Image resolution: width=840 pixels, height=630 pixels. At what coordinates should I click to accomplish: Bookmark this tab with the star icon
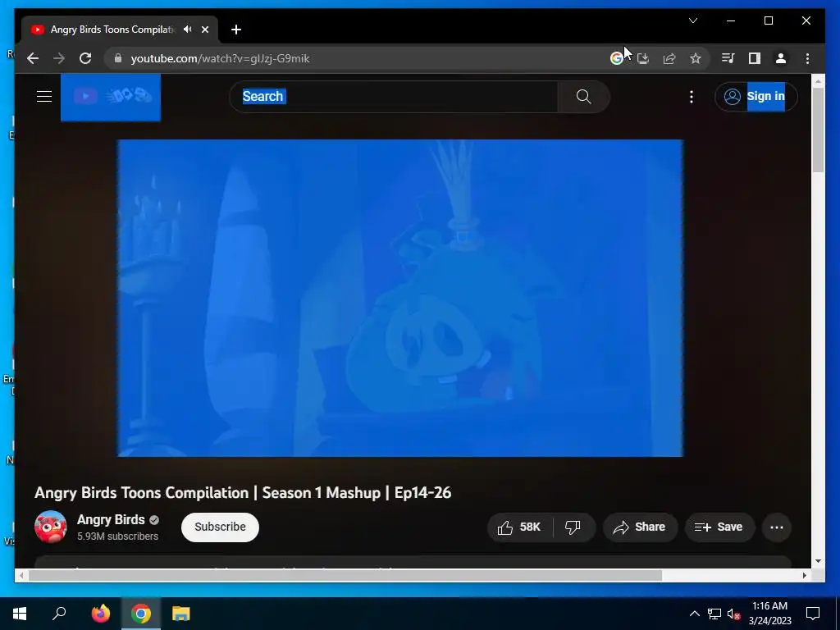click(x=696, y=58)
